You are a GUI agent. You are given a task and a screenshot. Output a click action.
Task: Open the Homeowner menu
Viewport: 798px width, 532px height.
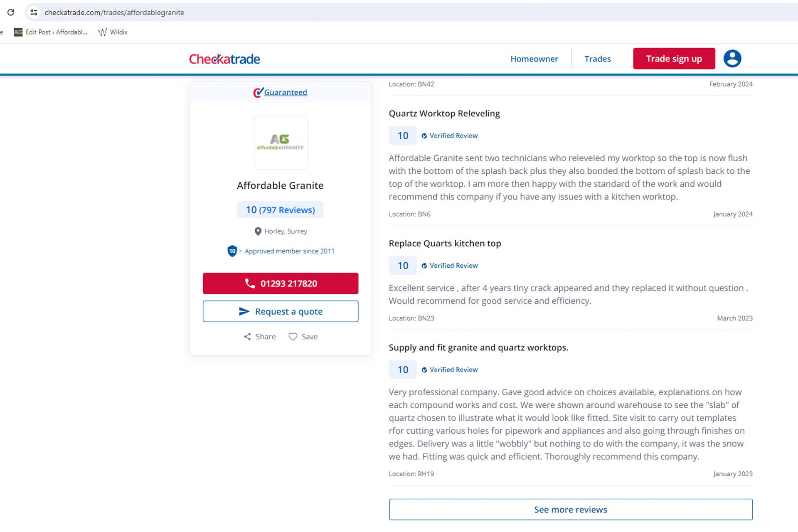click(x=534, y=59)
